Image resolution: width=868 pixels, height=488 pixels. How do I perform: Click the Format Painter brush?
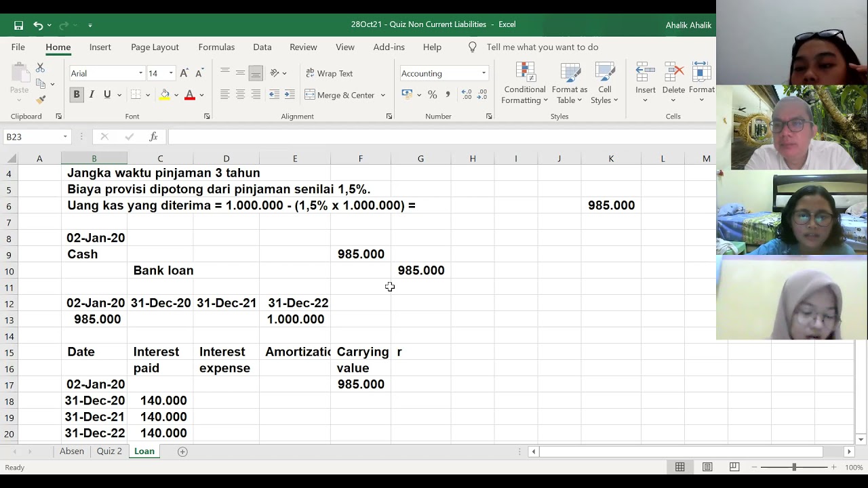point(40,100)
